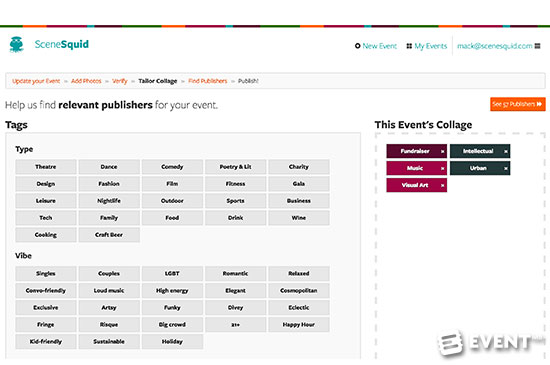Toggle the Comedy type tag
Screen dimensions: 550x365
point(172,167)
